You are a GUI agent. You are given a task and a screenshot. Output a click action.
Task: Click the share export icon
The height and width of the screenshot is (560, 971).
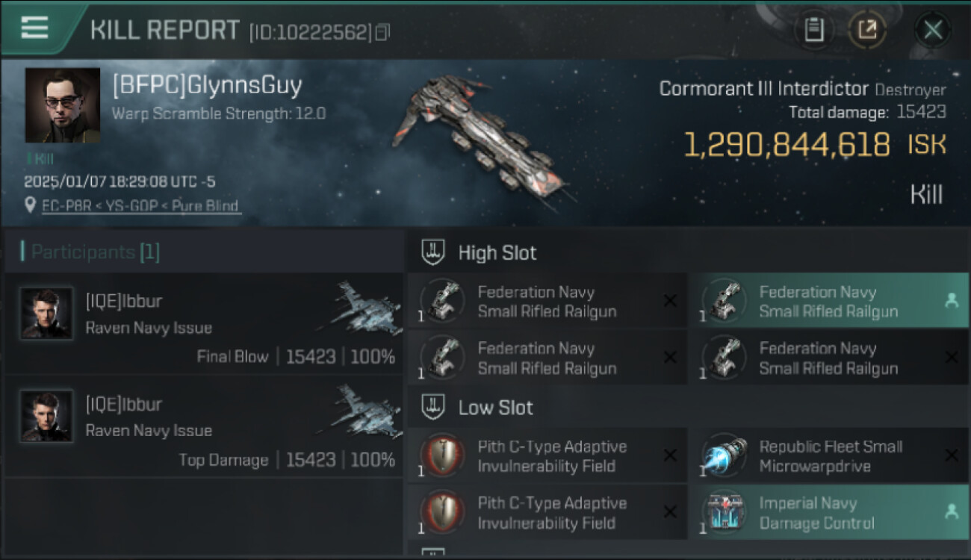[x=867, y=30]
